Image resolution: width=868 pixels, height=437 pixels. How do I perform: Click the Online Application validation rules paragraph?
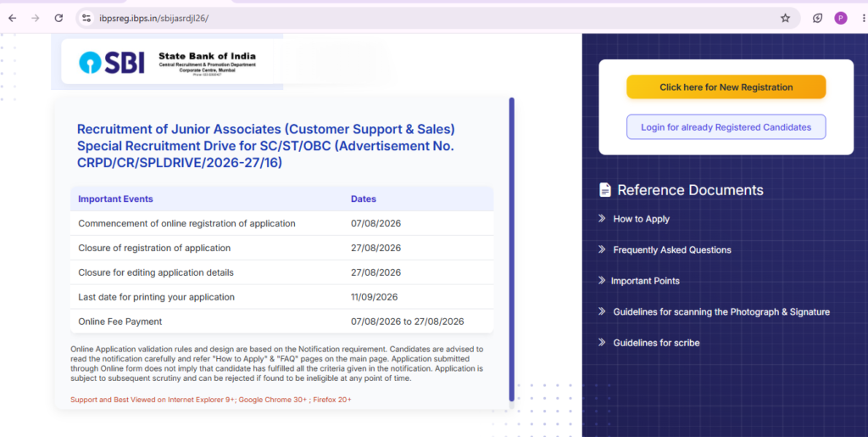pyautogui.click(x=277, y=364)
